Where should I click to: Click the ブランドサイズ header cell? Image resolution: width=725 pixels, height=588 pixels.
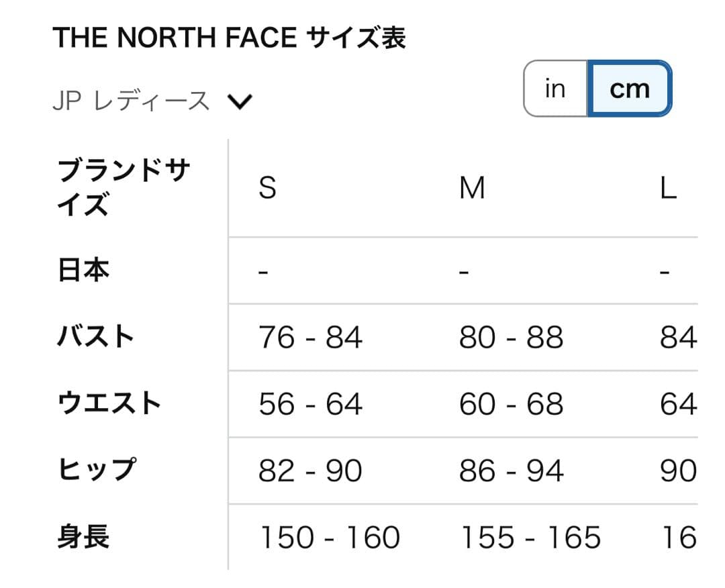124,186
